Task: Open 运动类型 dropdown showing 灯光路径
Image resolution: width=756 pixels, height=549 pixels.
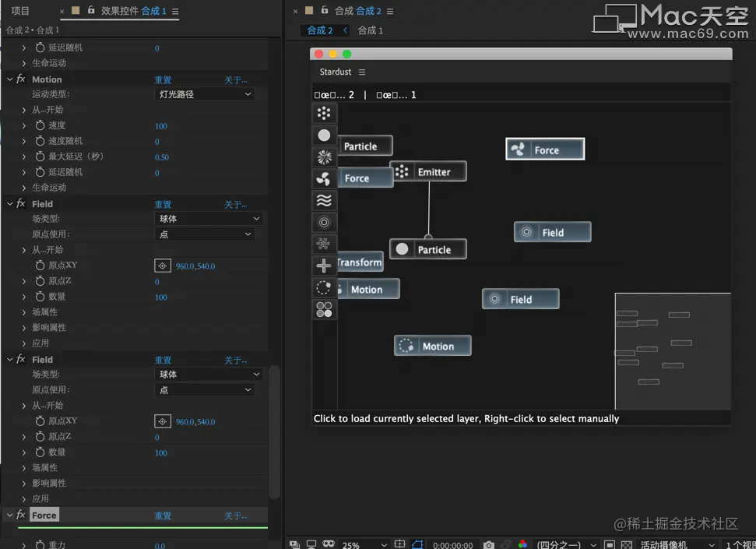Action: point(205,94)
